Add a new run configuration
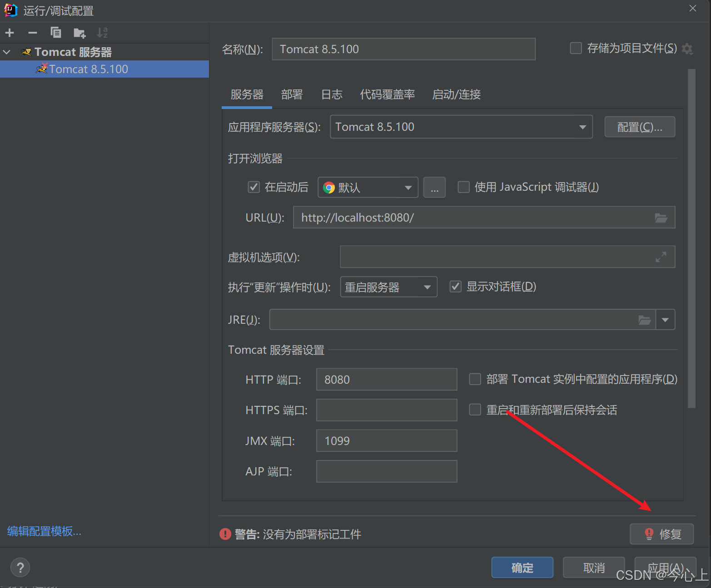Image resolution: width=711 pixels, height=588 pixels. click(10, 33)
